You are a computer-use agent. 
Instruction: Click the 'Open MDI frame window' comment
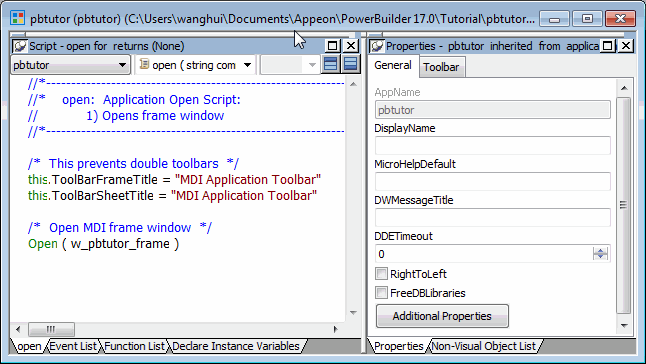tap(119, 228)
